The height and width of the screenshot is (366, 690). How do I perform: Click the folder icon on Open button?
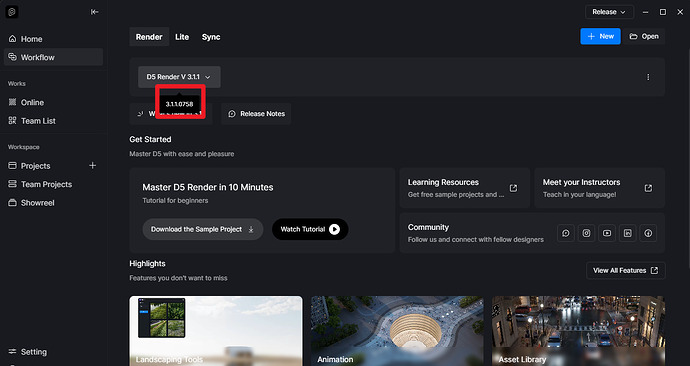633,36
